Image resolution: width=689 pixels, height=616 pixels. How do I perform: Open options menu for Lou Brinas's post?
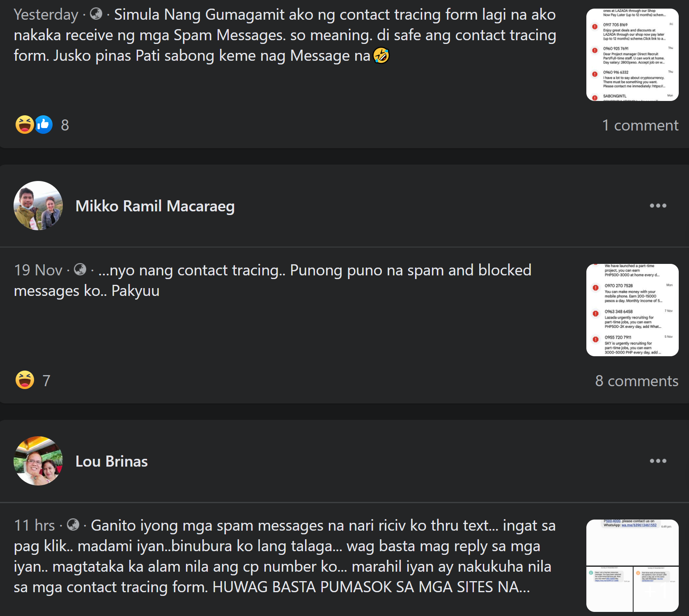click(658, 461)
